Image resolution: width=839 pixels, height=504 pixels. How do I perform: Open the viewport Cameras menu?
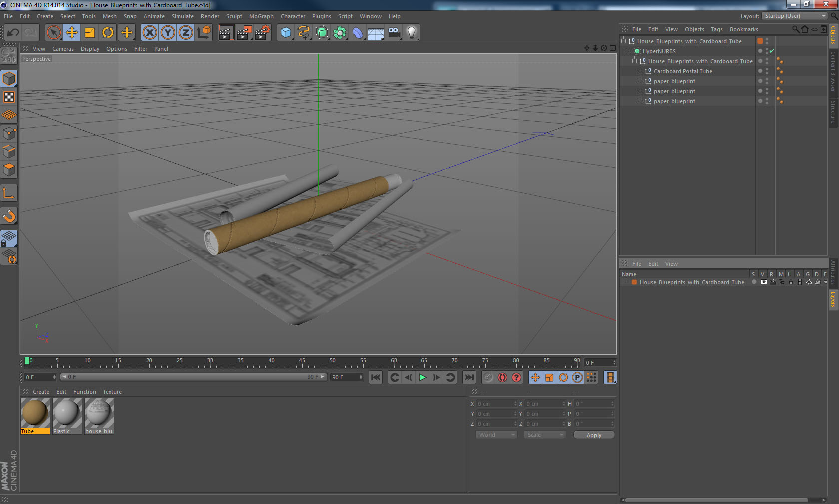63,49
